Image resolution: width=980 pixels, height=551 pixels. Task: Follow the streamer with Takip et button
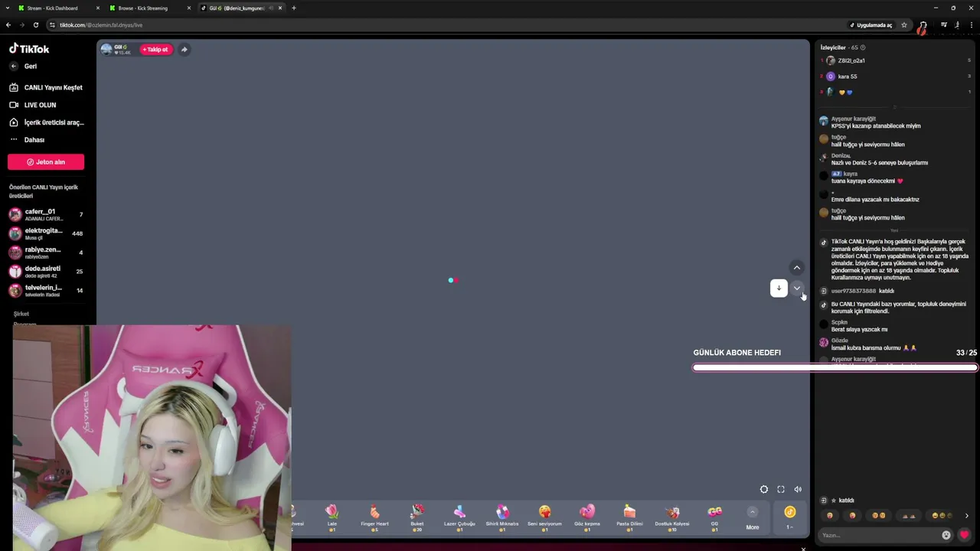156,50
